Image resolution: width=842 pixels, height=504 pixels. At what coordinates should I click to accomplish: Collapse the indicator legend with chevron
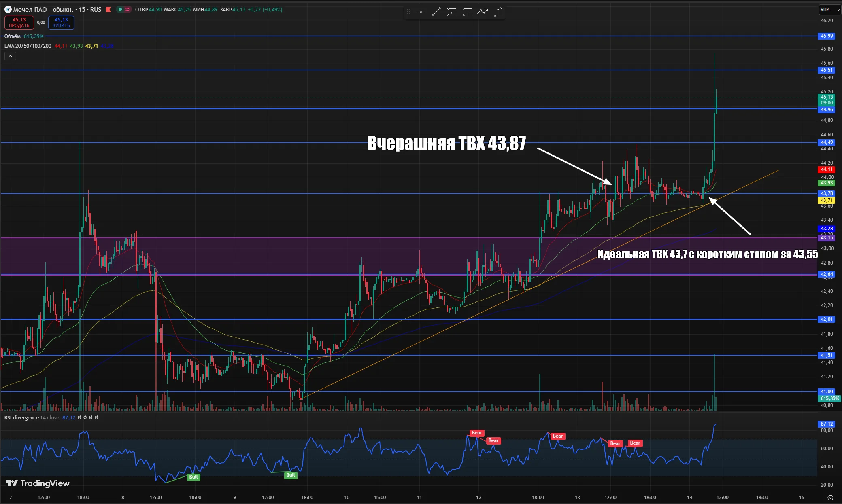tap(10, 56)
